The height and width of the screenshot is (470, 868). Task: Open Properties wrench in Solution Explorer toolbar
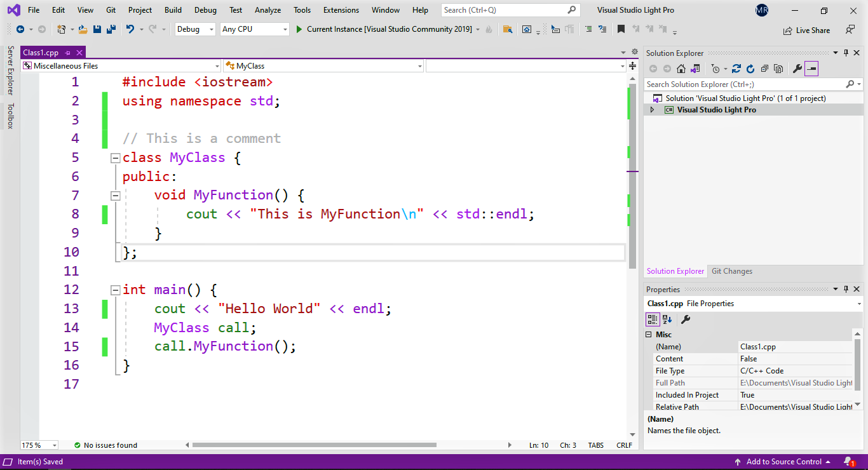point(797,69)
